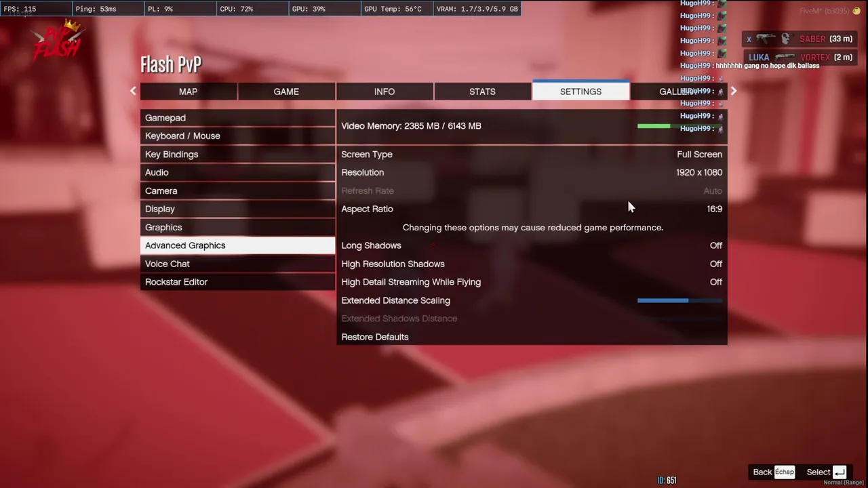Viewport: 868px width, 488px height.
Task: Switch to the GAME tab
Action: pyautogui.click(x=286, y=91)
